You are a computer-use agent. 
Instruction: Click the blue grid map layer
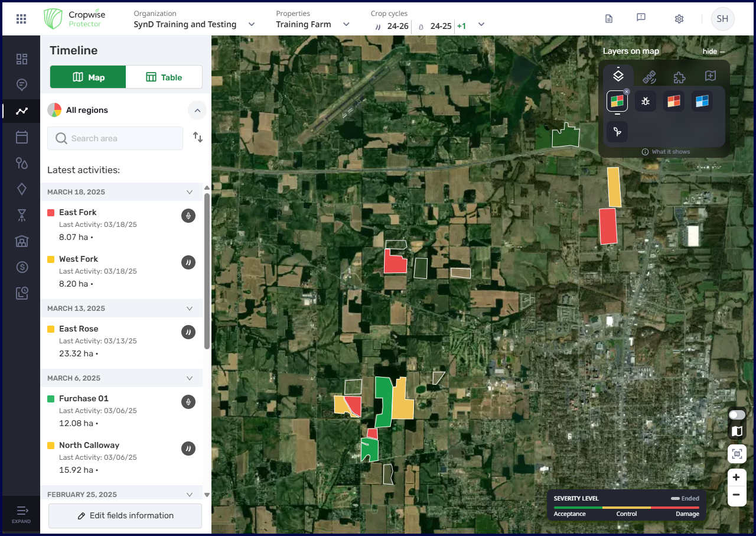pos(702,102)
